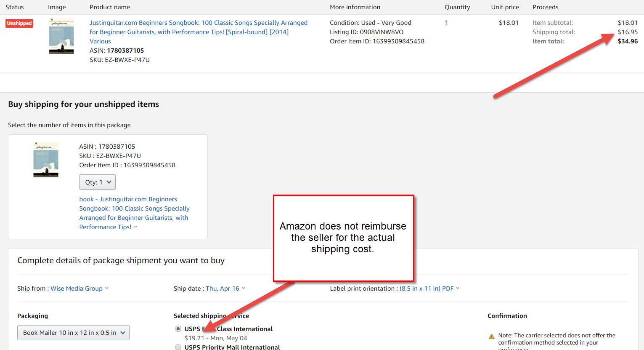Viewport: 644px width, 350px height.
Task: Click the ASIN : 1780387105 line in the package box
Action: coord(107,147)
